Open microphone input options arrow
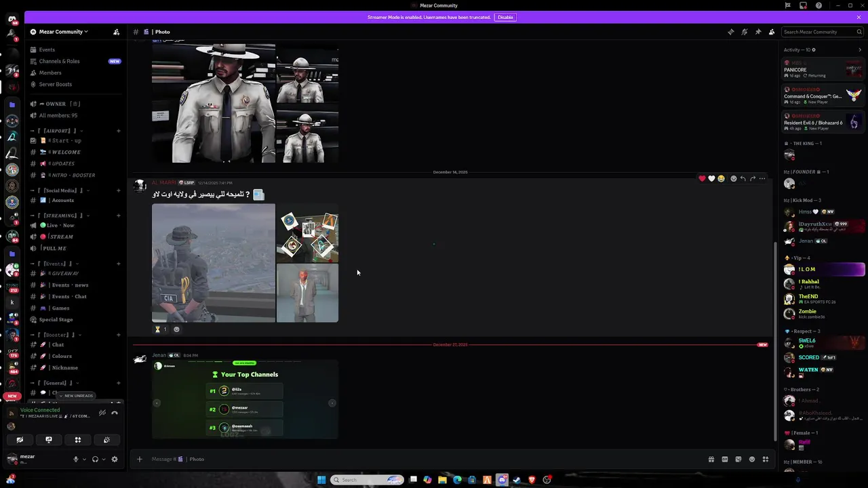Screen dimensions: 868x488 tap(84, 459)
